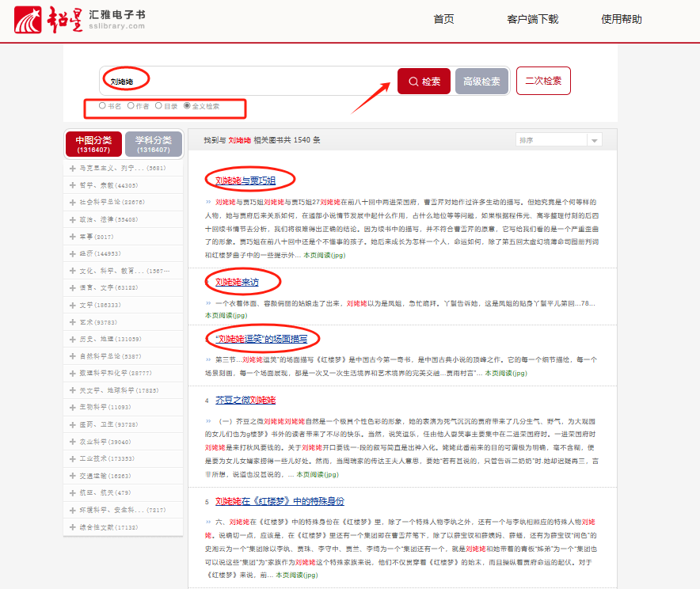Image resolution: width=700 pixels, height=589 pixels.
Task: Open the 客户端下载 menu item
Action: coord(532,20)
